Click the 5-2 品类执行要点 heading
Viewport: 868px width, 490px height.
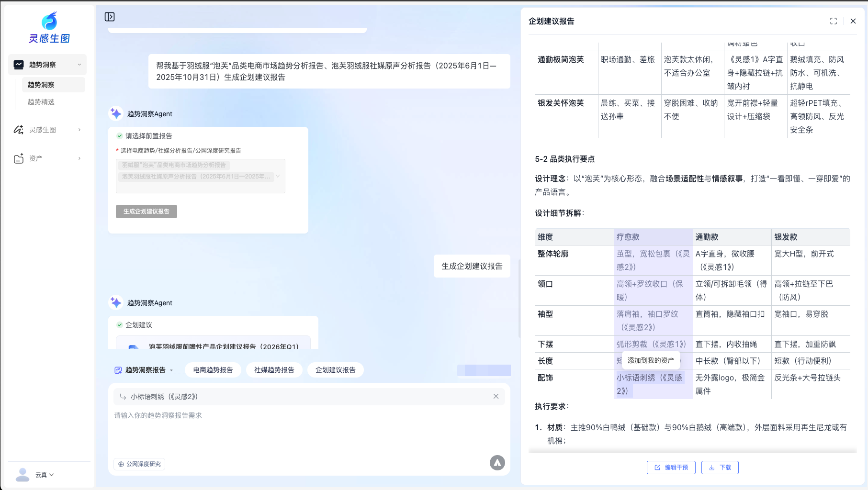pyautogui.click(x=565, y=159)
